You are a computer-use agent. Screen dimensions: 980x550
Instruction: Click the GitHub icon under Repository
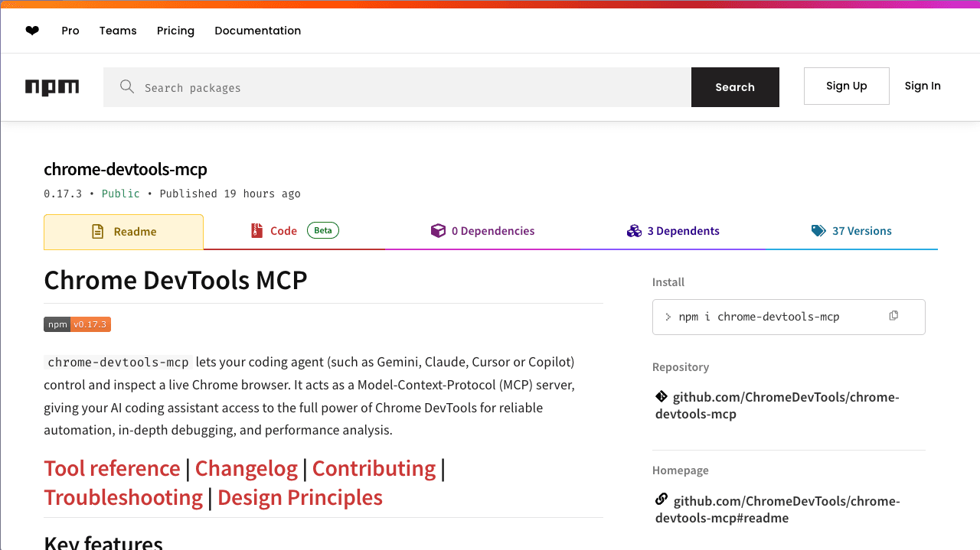660,395
